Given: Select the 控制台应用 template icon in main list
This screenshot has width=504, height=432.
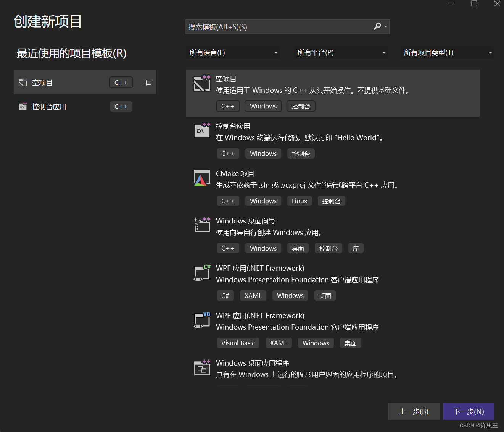Looking at the screenshot, I should click(202, 130).
